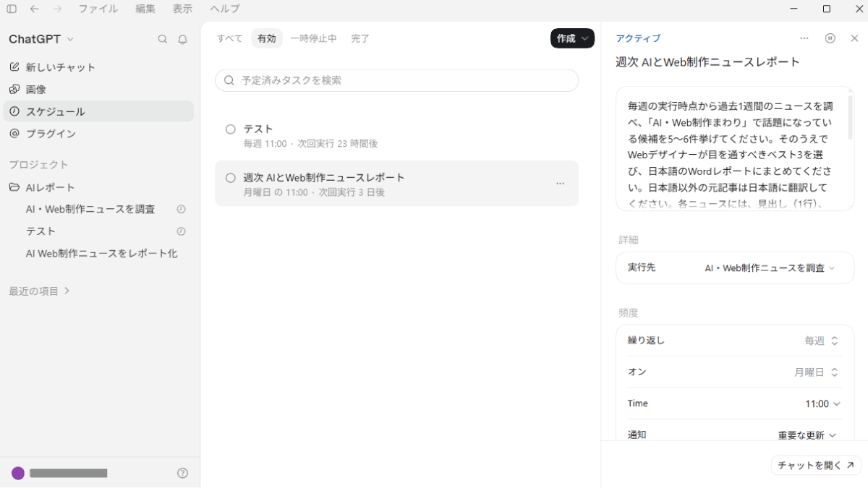Open the 実行先 destination dropdown
The height and width of the screenshot is (488, 868).
(x=770, y=268)
